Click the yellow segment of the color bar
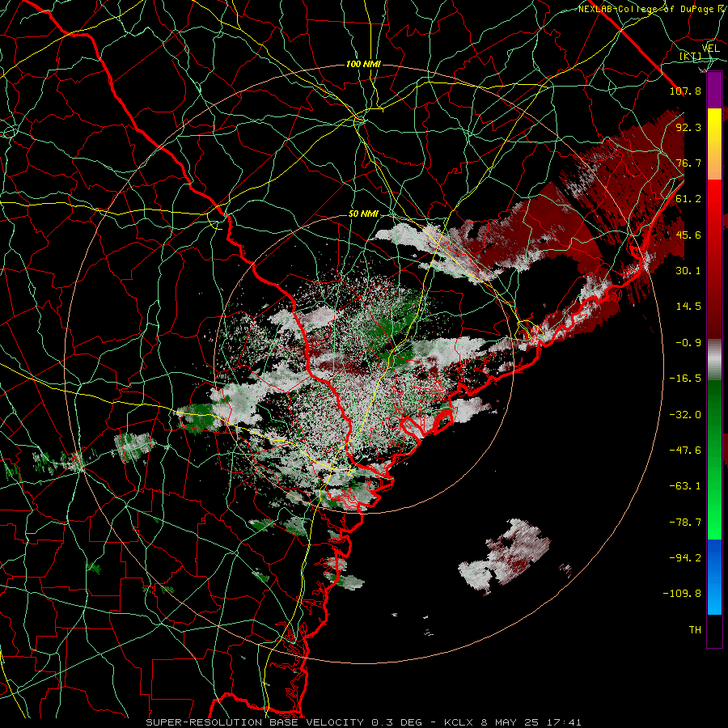This screenshot has height=728, width=728. pos(714,131)
